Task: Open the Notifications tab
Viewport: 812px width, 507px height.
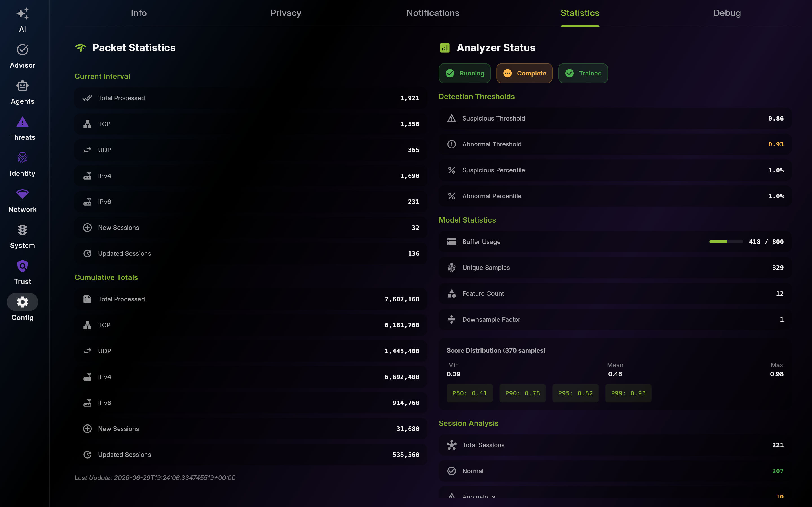Action: [x=433, y=13]
